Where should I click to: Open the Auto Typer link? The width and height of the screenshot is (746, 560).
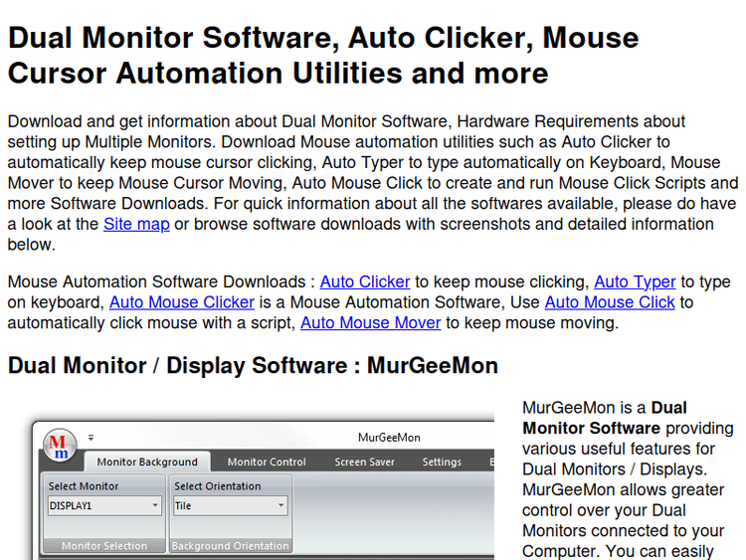click(635, 281)
